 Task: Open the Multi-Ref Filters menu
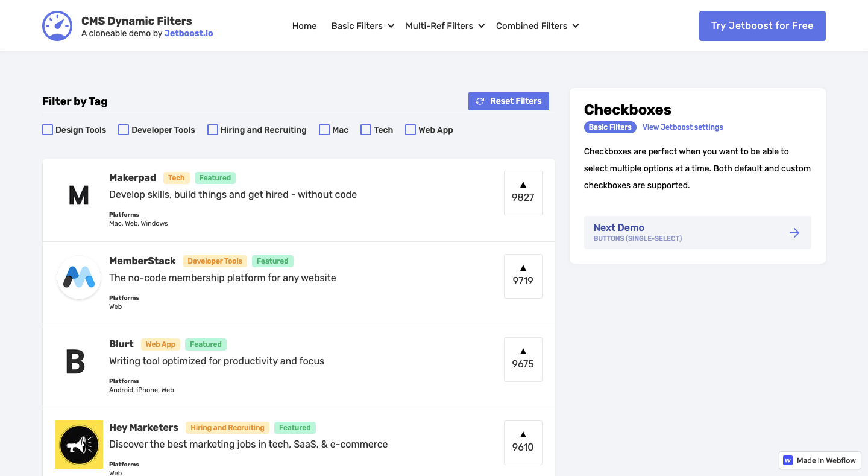(x=444, y=26)
